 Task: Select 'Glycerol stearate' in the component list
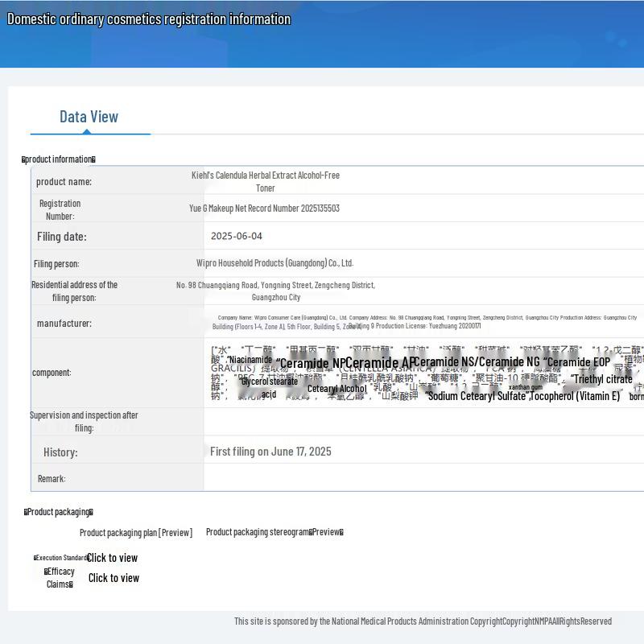click(269, 381)
